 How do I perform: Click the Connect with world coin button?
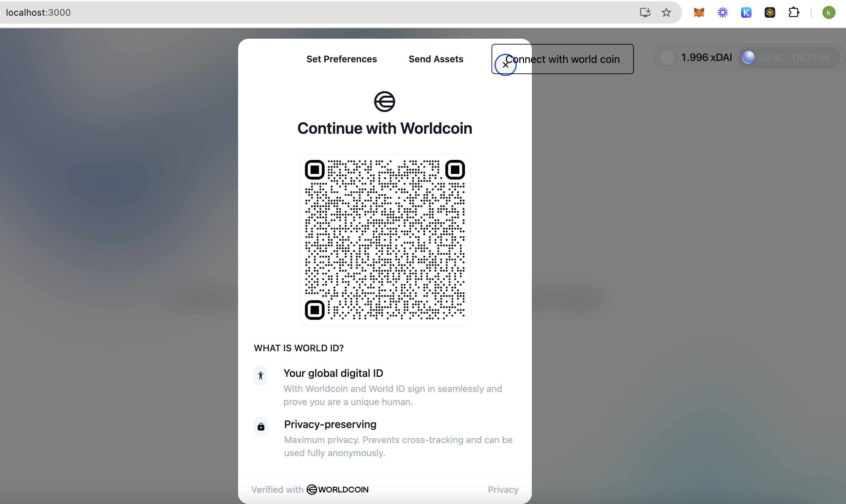pyautogui.click(x=562, y=59)
